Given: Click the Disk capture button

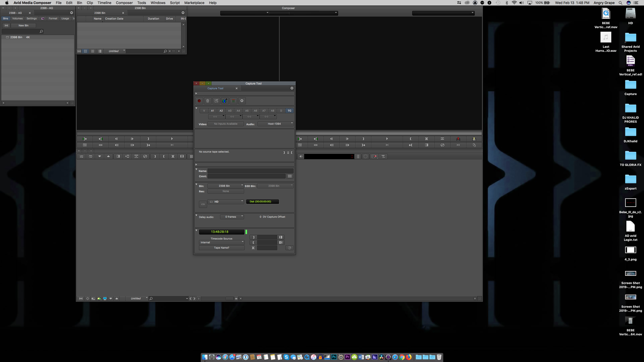Looking at the screenshot, I should coord(262,201).
